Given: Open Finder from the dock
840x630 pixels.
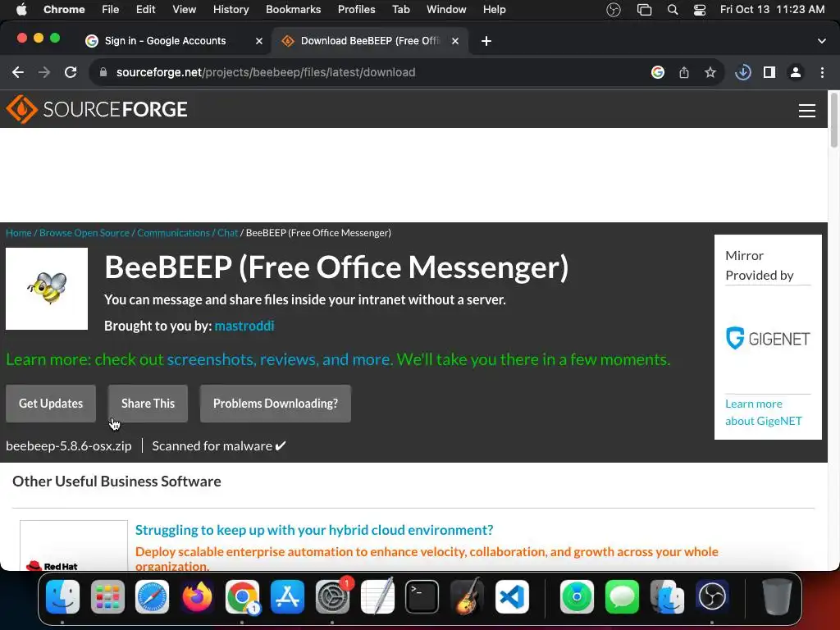Looking at the screenshot, I should 62,597.
